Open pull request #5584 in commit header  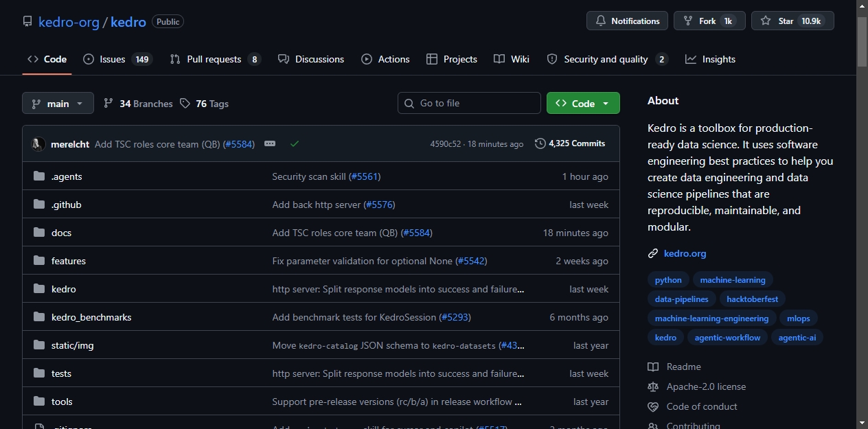[239, 144]
